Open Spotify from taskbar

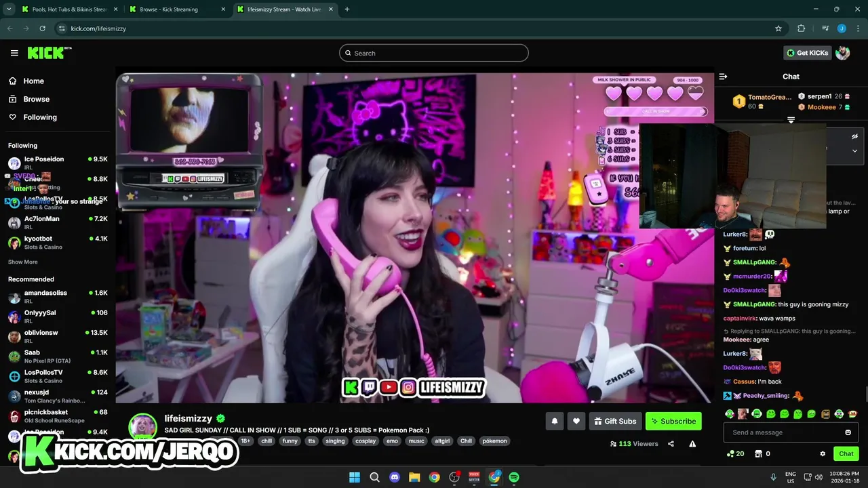[x=514, y=477]
